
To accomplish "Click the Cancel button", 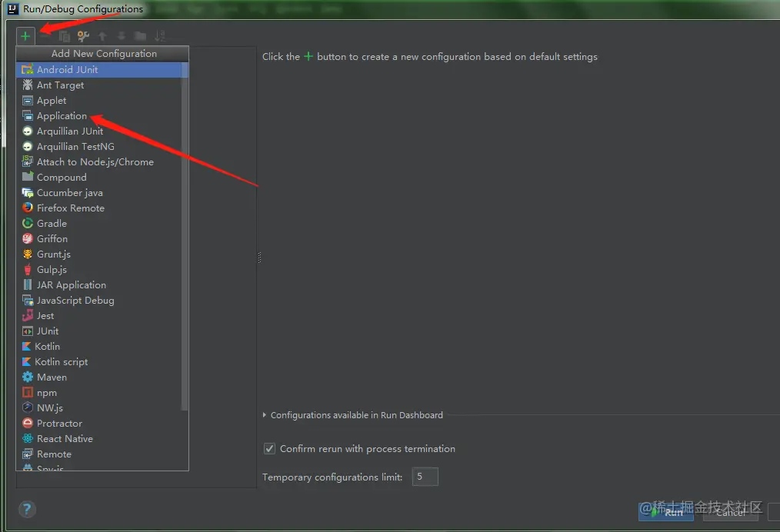I will [731, 512].
